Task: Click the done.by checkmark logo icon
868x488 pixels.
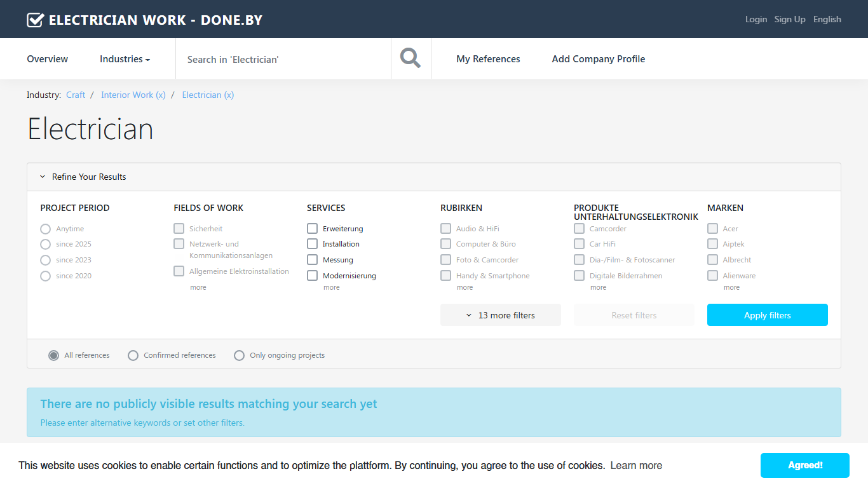Action: click(x=36, y=20)
